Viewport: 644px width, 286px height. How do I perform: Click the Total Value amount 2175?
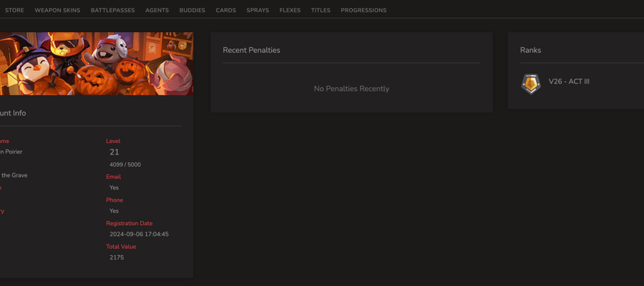coord(117,257)
